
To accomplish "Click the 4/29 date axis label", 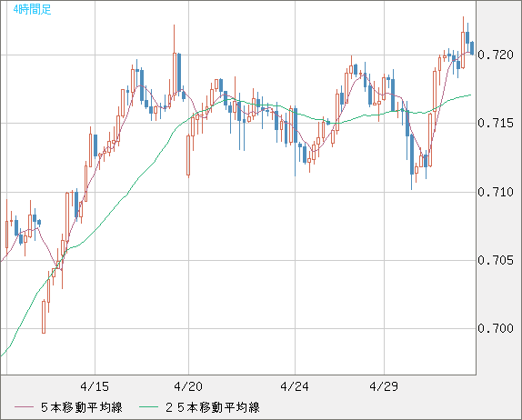I will [x=384, y=386].
